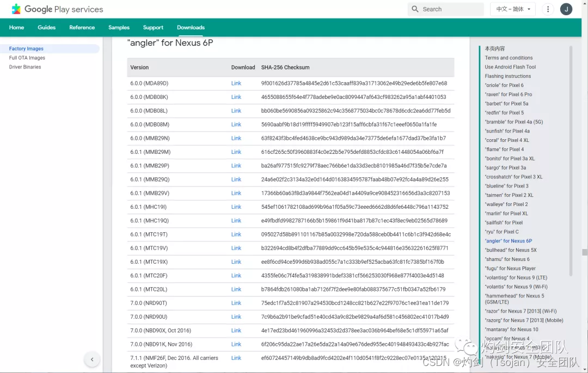Screen dimensions: 588x373
Task: Jump to "crosshatch" for Pixel 3 XL
Action: point(513,177)
